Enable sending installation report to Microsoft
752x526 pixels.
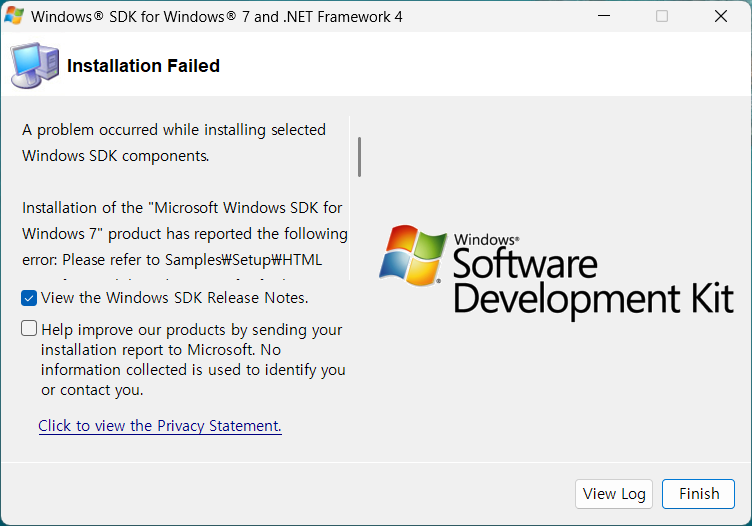(29, 328)
